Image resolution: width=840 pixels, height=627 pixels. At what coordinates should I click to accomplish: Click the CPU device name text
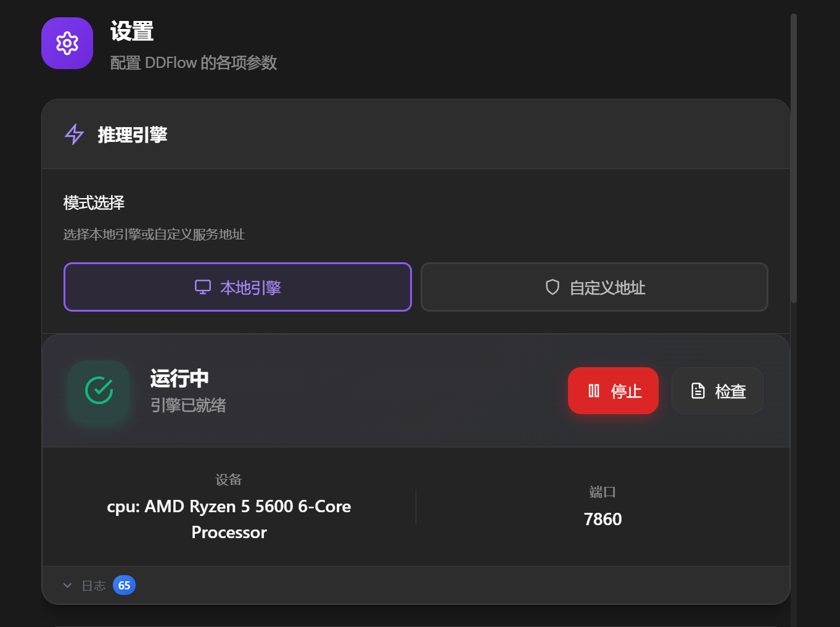point(229,519)
